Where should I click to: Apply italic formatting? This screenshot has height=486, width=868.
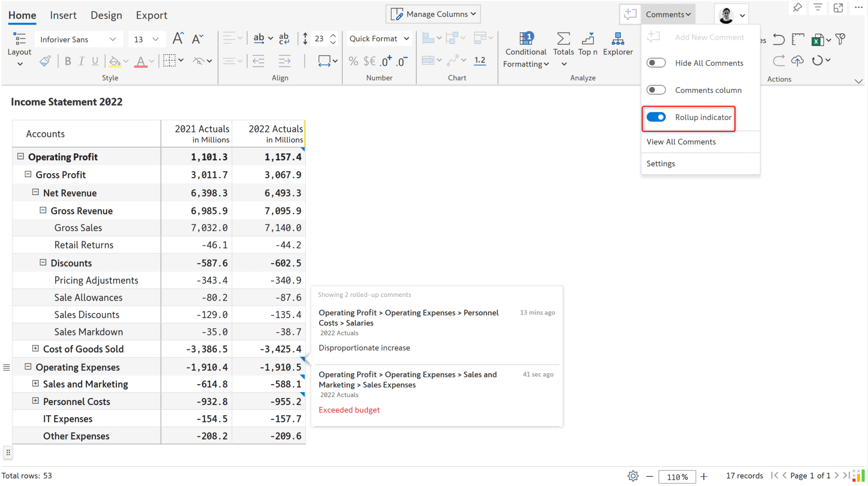(81, 61)
